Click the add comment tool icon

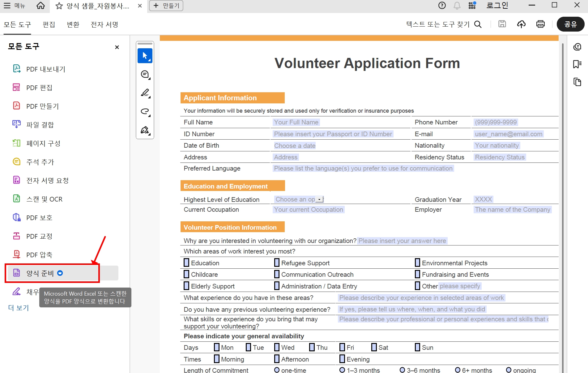tap(145, 74)
